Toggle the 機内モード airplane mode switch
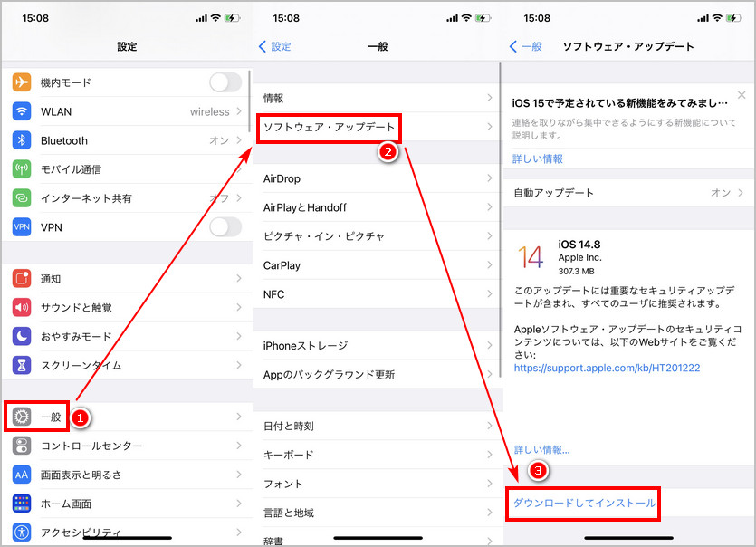The image size is (756, 547). [x=225, y=82]
